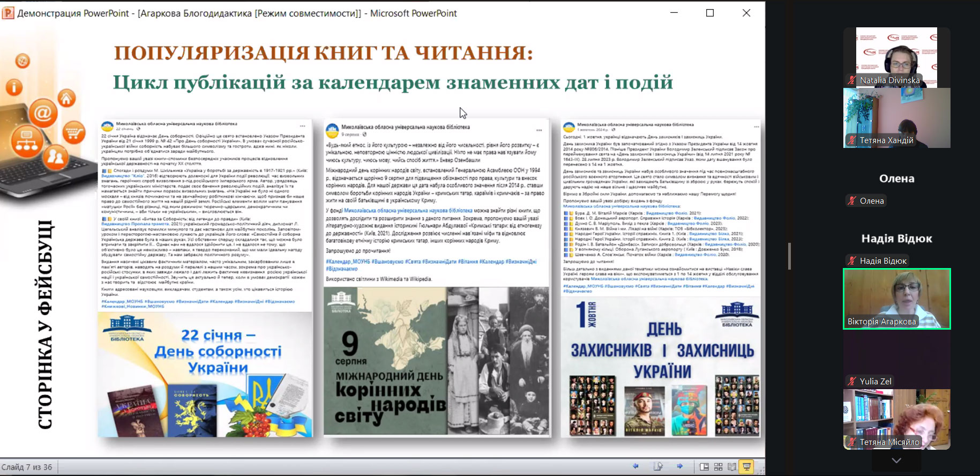Click the 'Слайд 7 из 36' slide indicator
980x476 pixels.
pyautogui.click(x=27, y=467)
